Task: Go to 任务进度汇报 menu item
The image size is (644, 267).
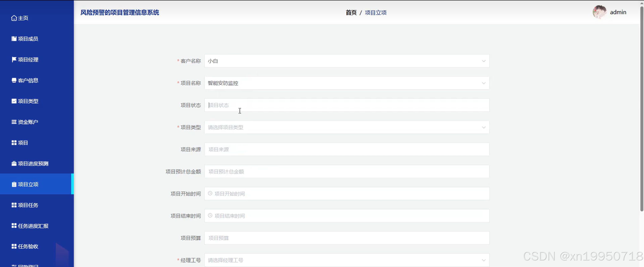Action: 37,226
